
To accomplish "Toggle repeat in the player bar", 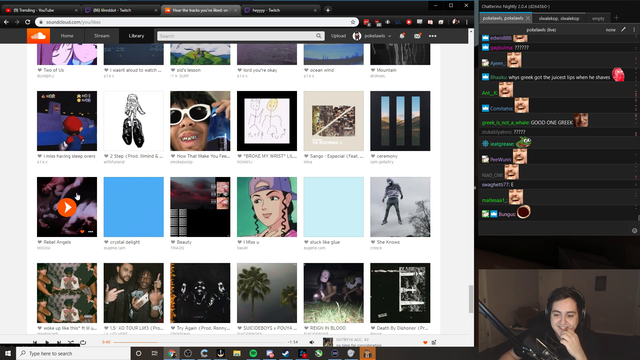I will pyautogui.click(x=83, y=342).
